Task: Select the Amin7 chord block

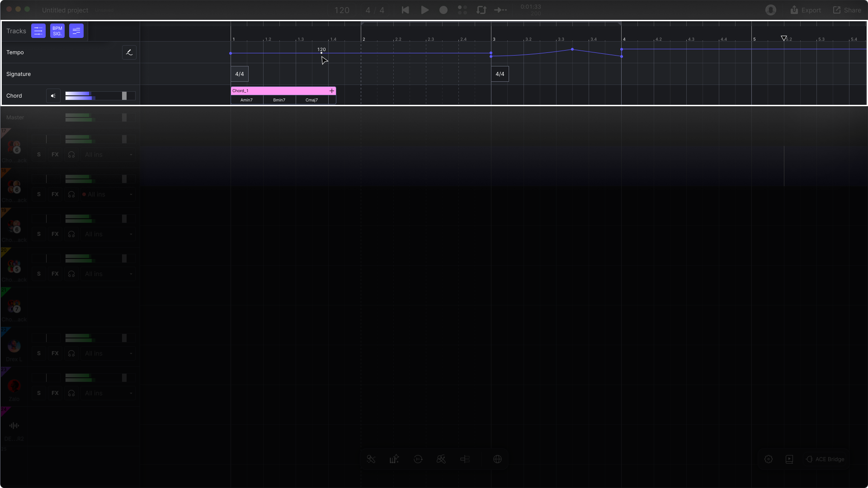Action: [247, 100]
